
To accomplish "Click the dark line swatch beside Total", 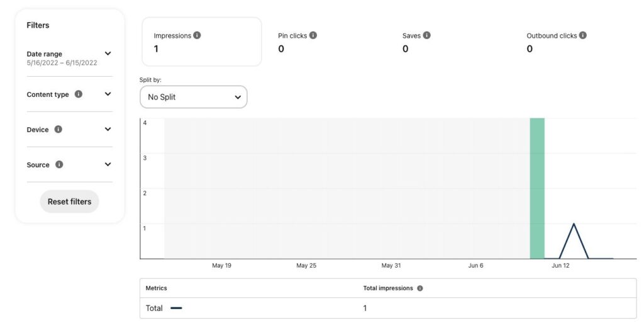I will 176,309.
